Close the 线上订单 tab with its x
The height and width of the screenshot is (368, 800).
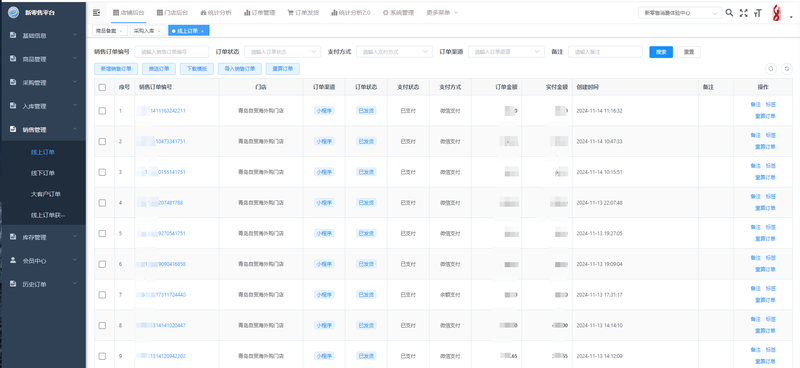tap(202, 31)
